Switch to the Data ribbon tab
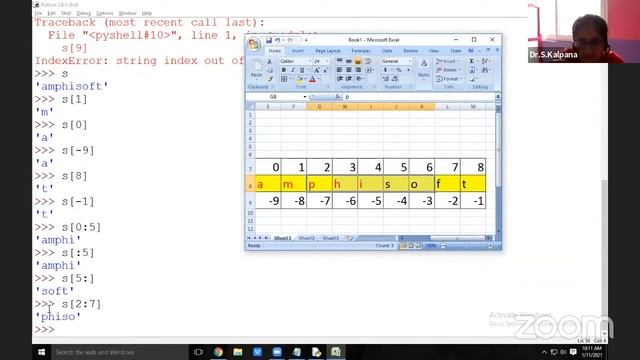The height and width of the screenshot is (360, 640). (387, 51)
